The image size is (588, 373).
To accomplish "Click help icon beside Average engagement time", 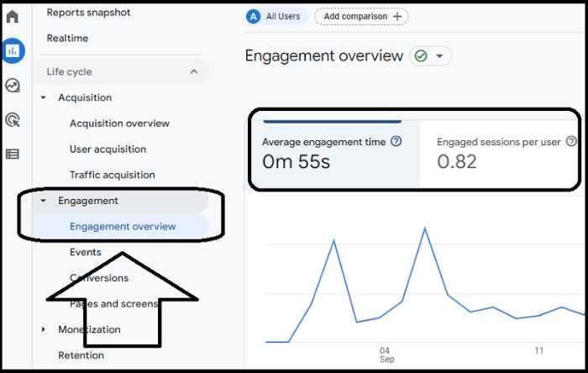I will coord(396,142).
